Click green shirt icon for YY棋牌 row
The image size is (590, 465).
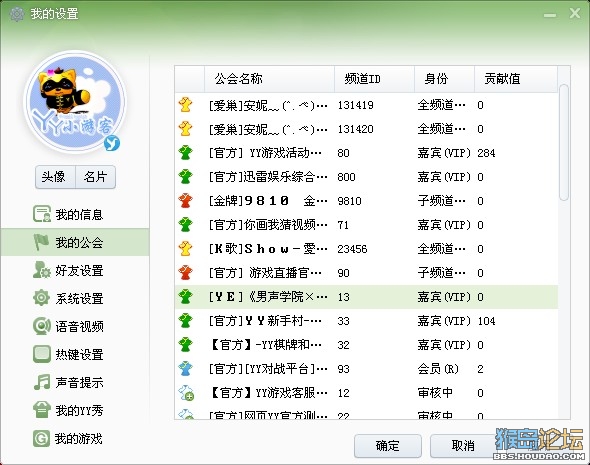click(186, 345)
